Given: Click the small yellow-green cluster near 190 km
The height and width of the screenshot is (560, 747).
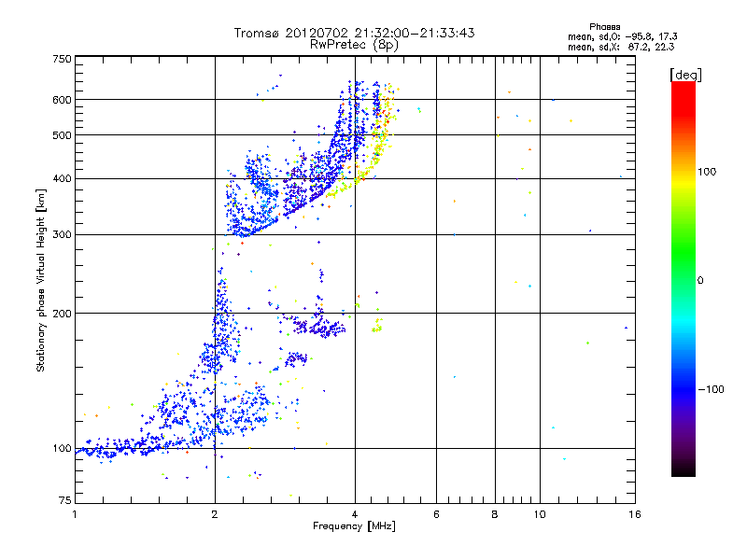Looking at the screenshot, I should coord(377,326).
